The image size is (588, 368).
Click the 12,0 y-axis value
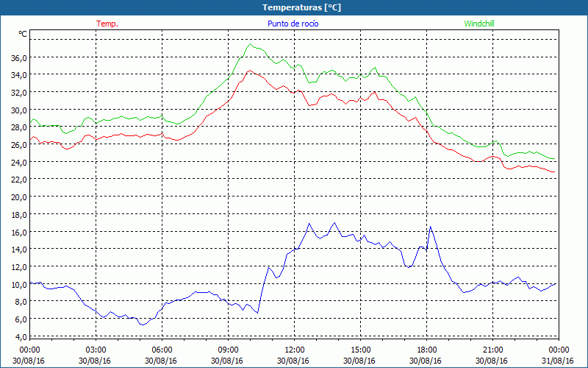click(19, 267)
